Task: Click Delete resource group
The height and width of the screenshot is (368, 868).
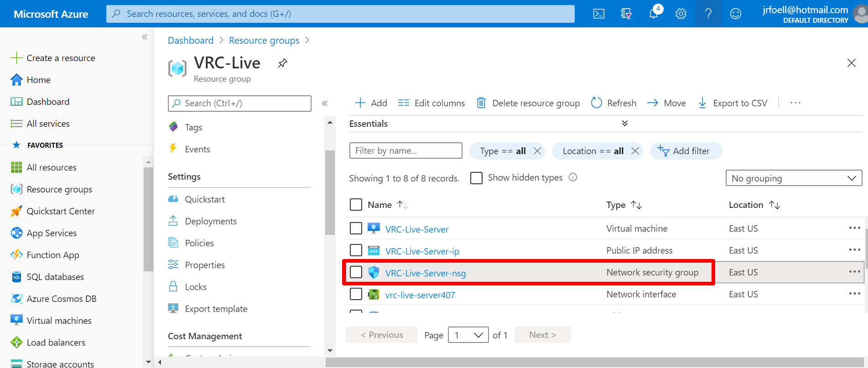Action: 528,103
